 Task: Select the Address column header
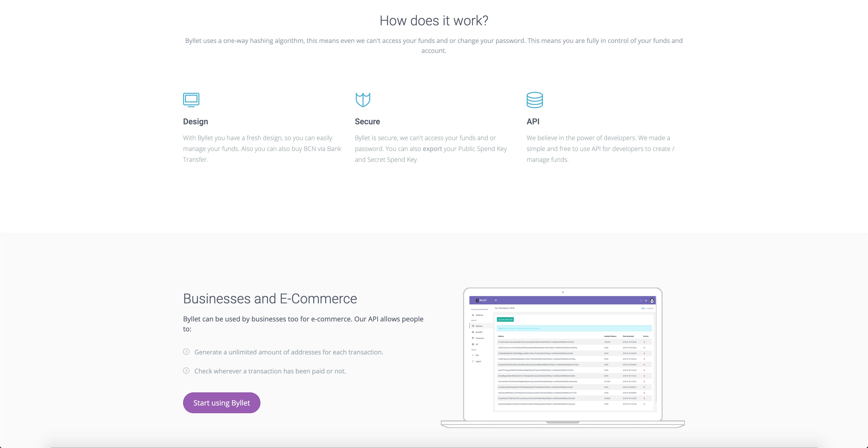501,336
